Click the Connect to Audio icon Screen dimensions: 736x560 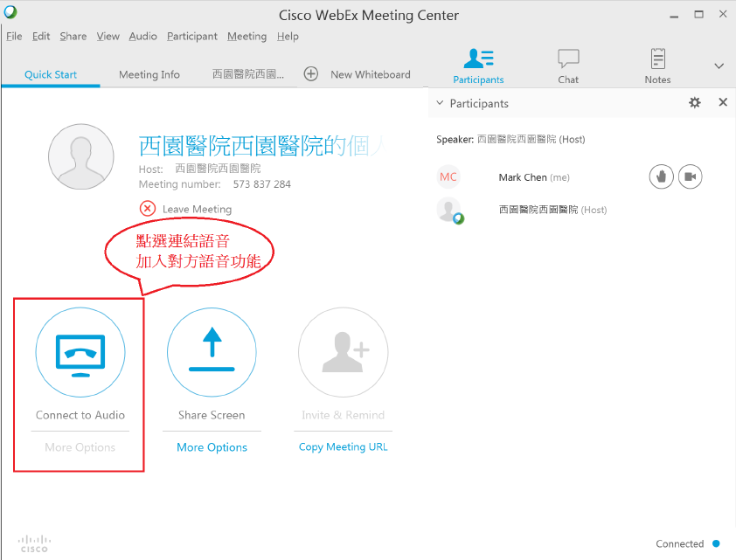tap(80, 353)
